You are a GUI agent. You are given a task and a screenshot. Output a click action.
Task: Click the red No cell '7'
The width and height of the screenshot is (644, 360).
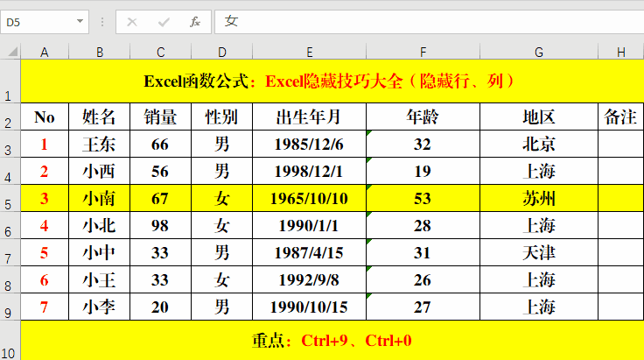[x=45, y=307]
